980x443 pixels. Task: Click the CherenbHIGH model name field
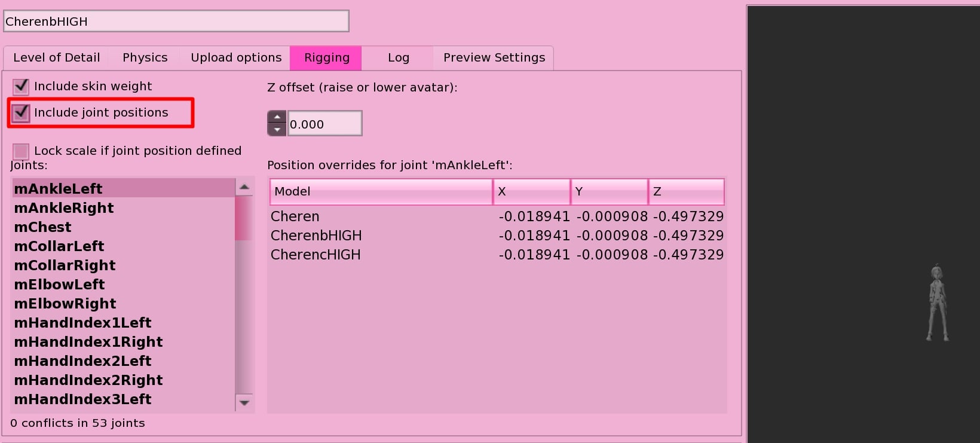tap(176, 22)
